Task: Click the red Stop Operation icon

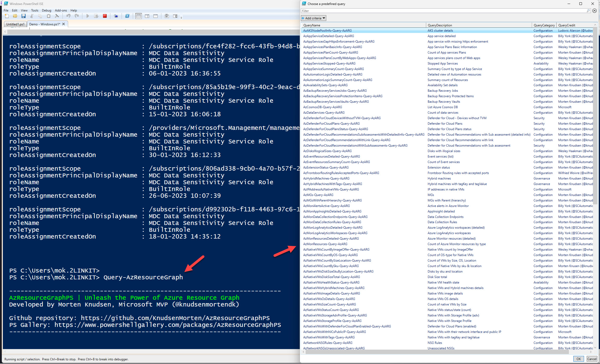Action: coord(105,16)
